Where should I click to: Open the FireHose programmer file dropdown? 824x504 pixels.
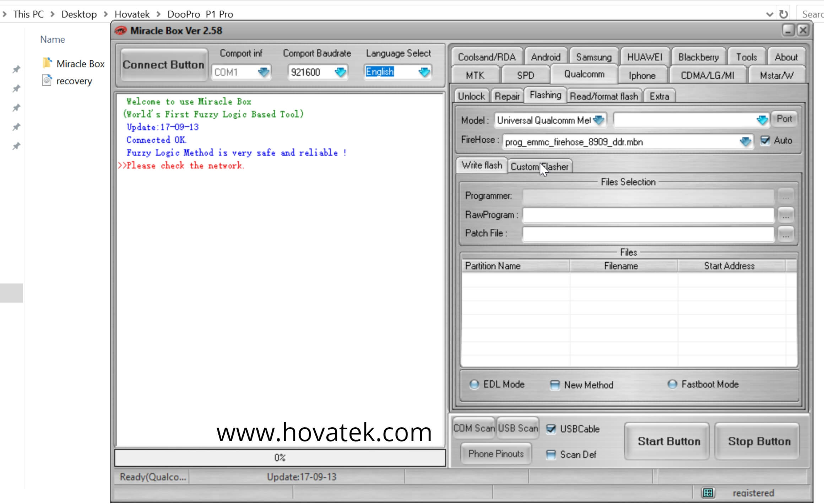coord(745,142)
